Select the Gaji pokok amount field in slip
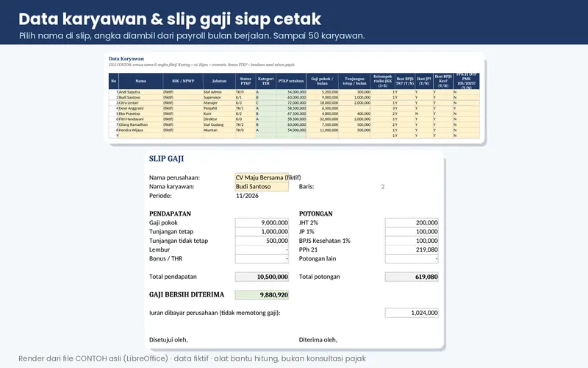588x368 pixels. (x=262, y=223)
